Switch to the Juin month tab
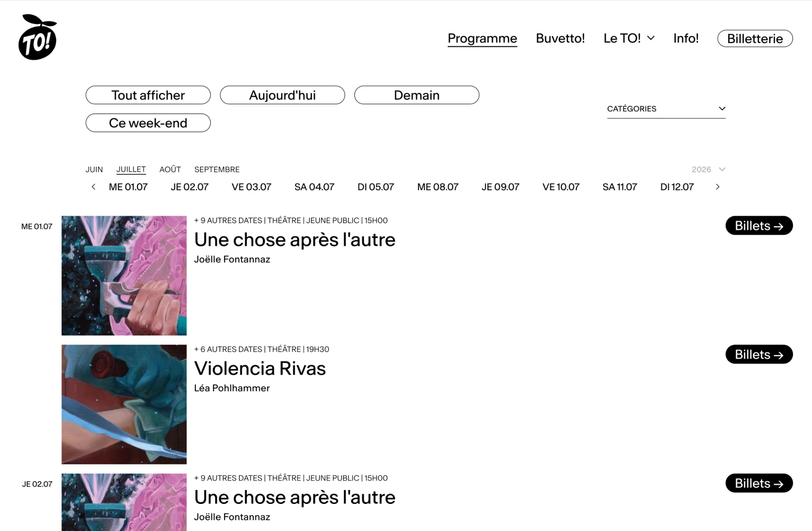Viewport: 812px width, 531px height. 94,169
